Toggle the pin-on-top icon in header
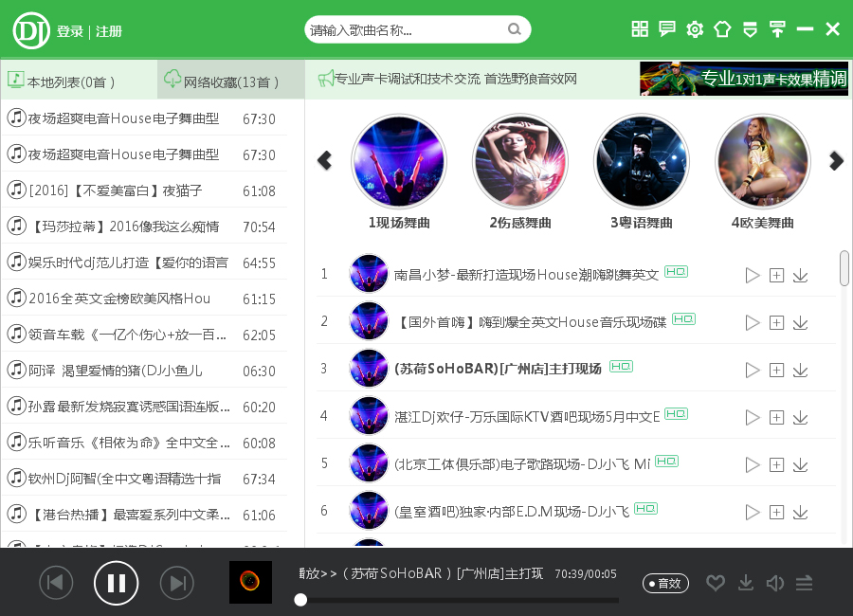 point(777,28)
